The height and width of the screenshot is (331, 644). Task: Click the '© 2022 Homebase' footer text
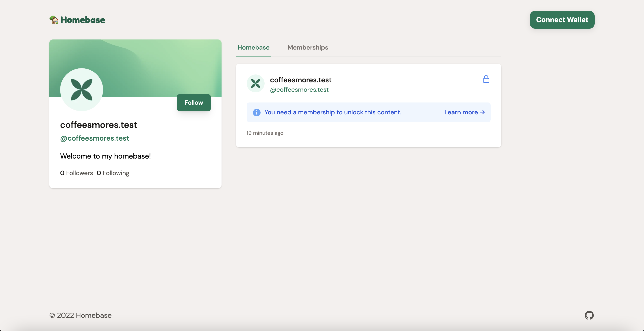coord(80,315)
